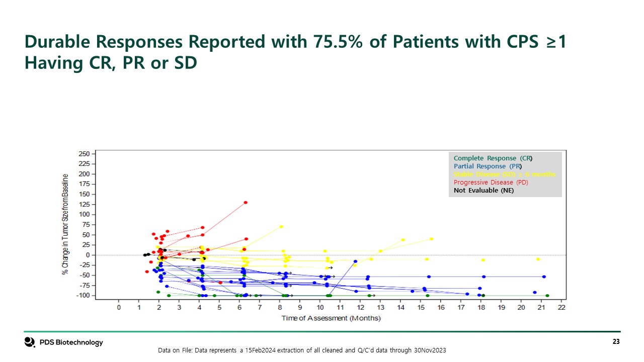
Task: Click the green data point near month 21
Action: pyautogui.click(x=547, y=296)
